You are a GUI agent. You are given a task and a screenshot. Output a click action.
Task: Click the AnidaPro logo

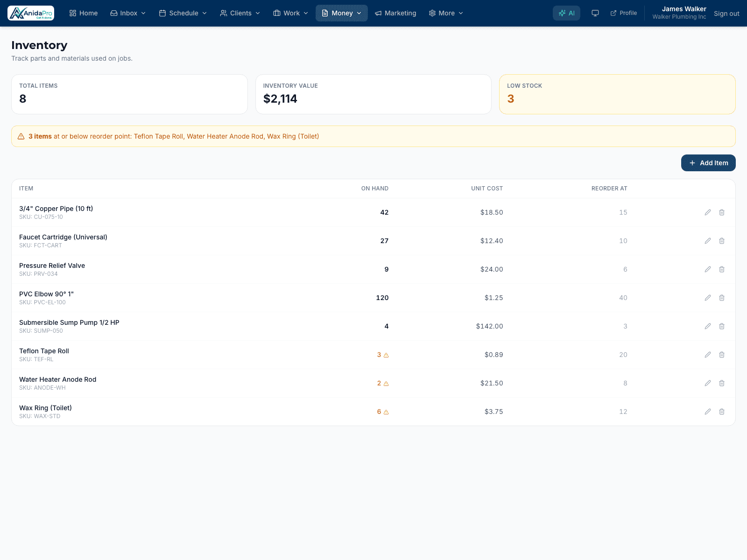coord(31,13)
